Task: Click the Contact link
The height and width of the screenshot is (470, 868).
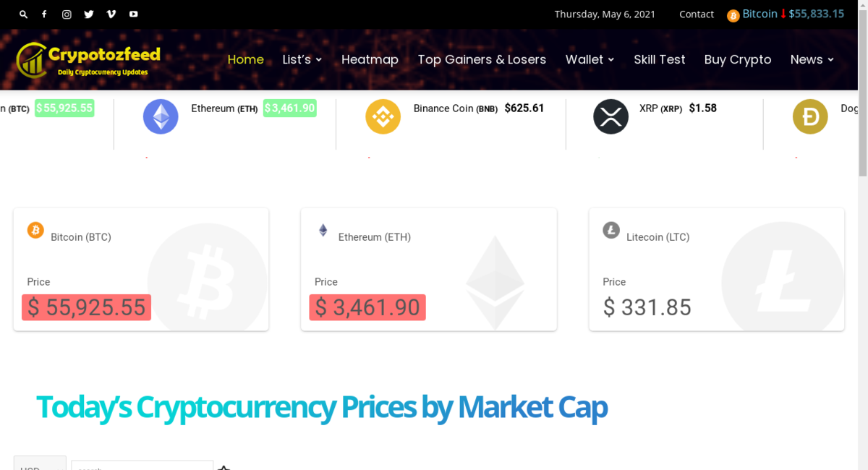Action: (696, 14)
